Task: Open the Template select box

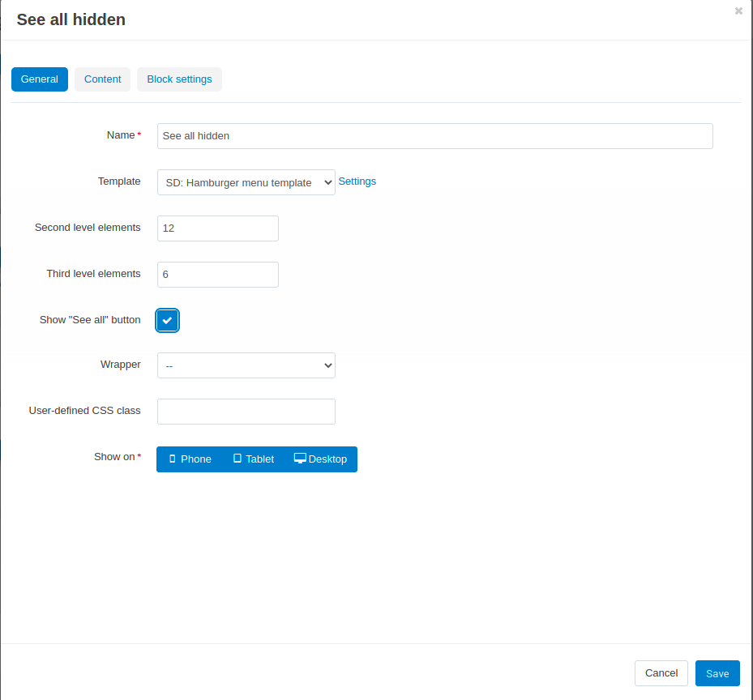Action: pyautogui.click(x=246, y=182)
